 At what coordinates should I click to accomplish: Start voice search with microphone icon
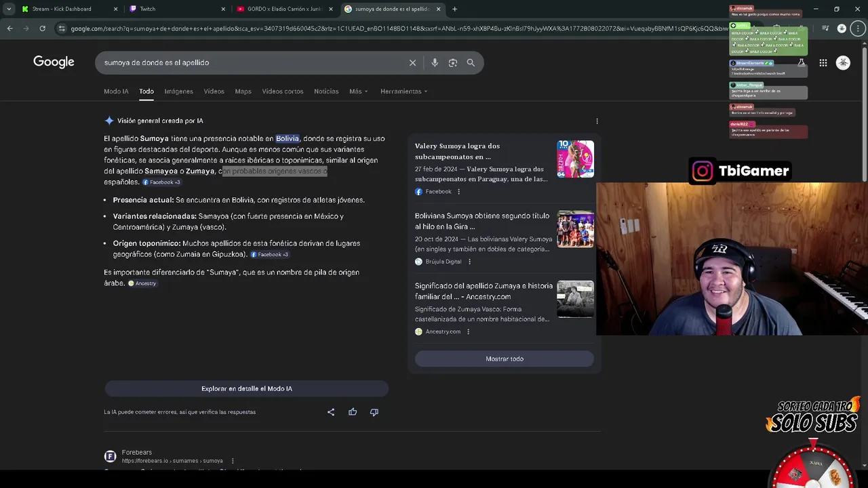click(435, 62)
